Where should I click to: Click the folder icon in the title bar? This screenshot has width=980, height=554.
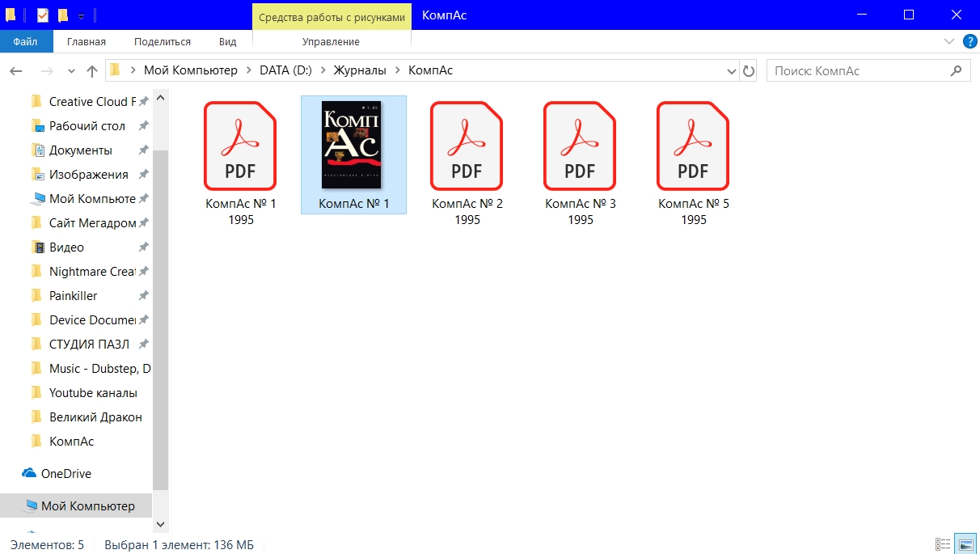[11, 15]
